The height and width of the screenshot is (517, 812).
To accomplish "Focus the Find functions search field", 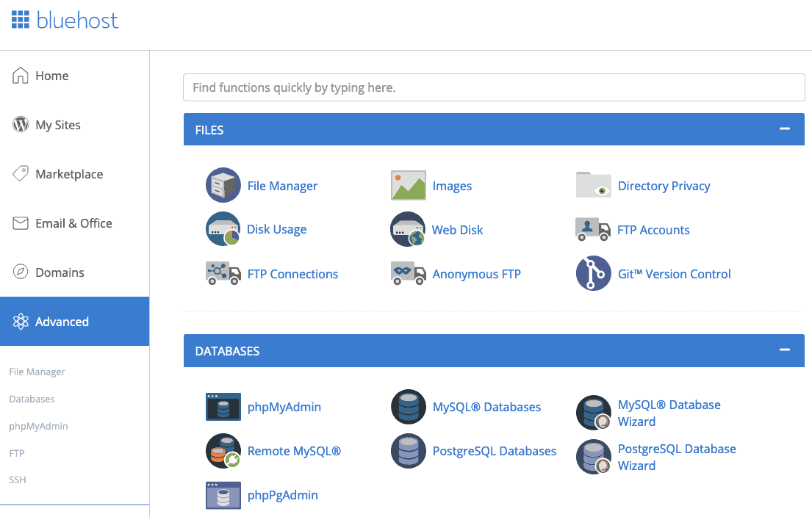I will tap(494, 87).
